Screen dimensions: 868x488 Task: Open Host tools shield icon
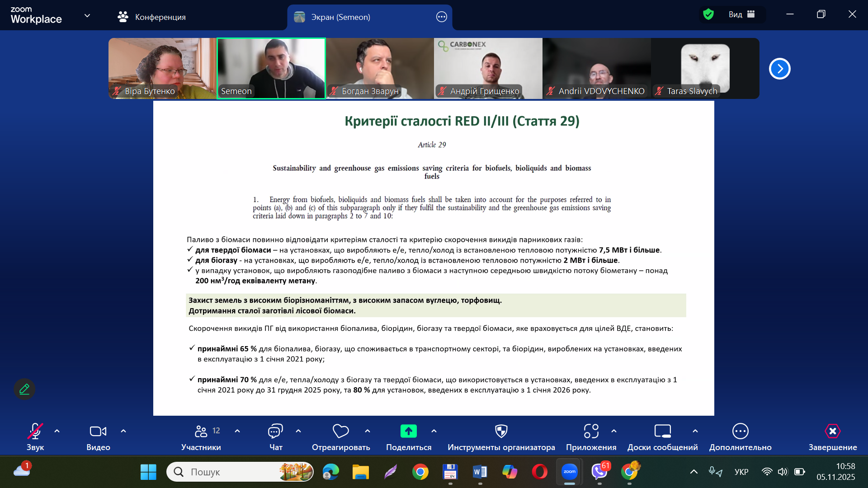[501, 432]
